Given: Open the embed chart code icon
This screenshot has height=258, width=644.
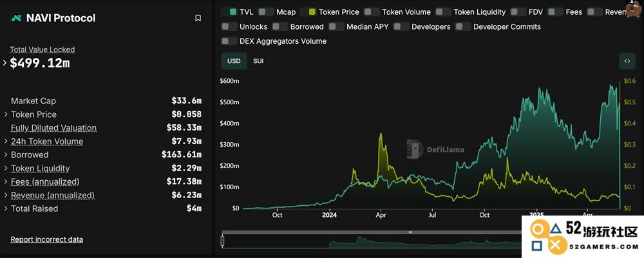Looking at the screenshot, I should pos(627,61).
